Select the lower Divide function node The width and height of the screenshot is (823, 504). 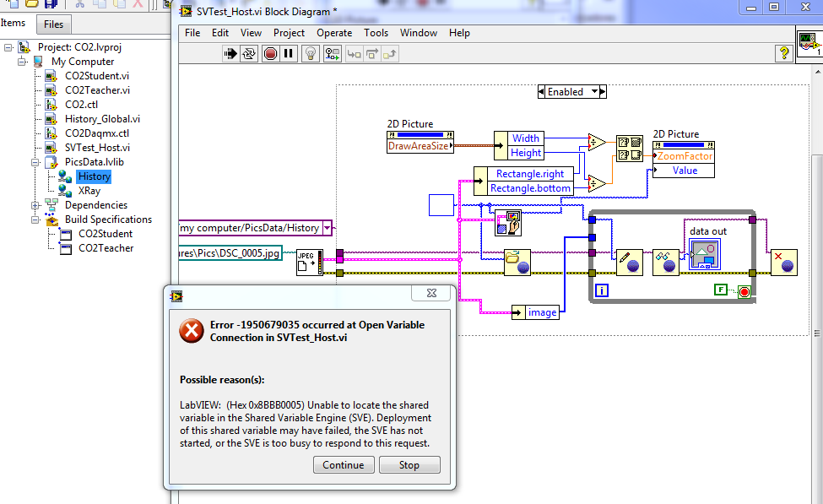597,183
